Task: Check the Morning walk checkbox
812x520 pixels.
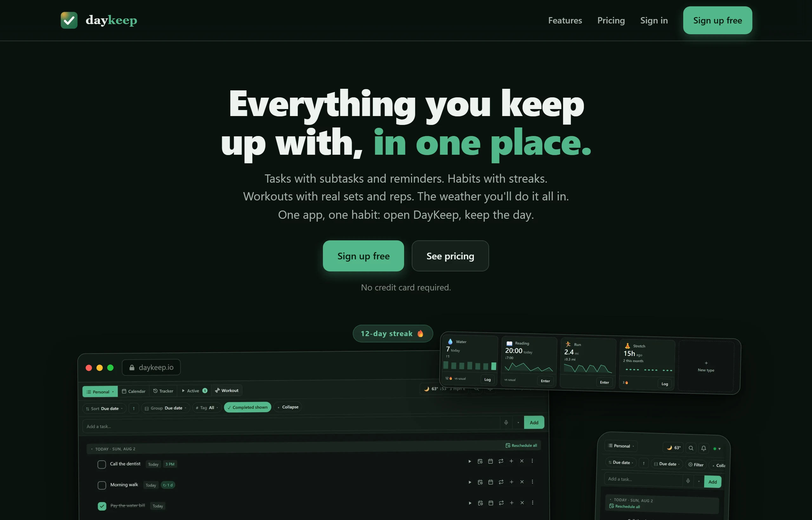Action: click(102, 485)
